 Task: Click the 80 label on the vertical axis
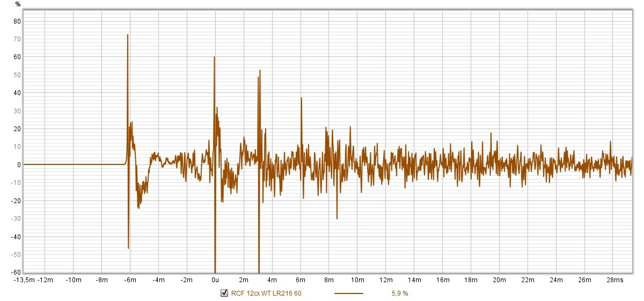point(17,21)
